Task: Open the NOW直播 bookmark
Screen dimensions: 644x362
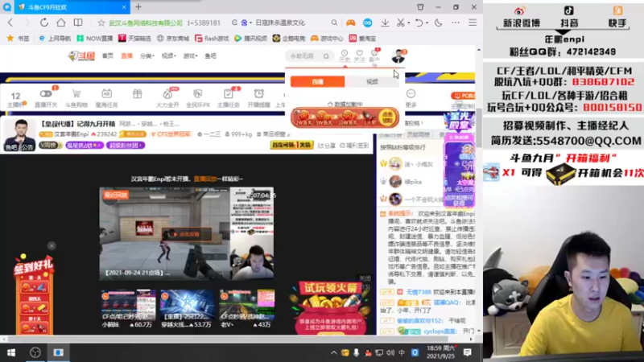Action: tap(95, 38)
